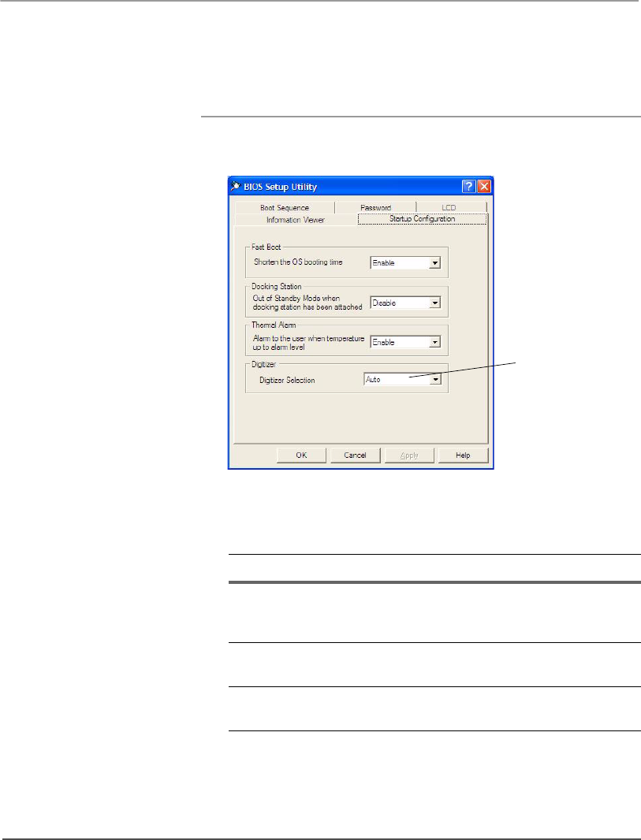Viewport: 641px width, 840px height.
Task: Click the Apply button
Action: tap(409, 455)
